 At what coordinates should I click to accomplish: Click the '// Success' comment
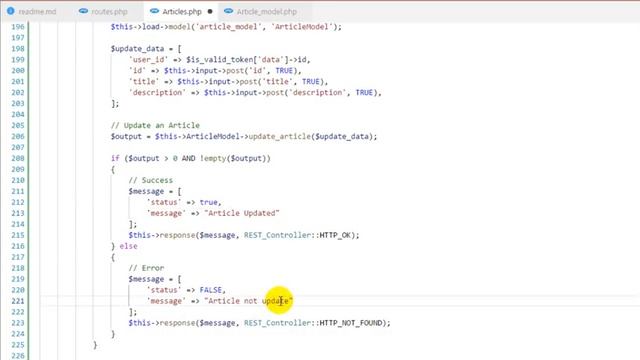[x=150, y=180]
